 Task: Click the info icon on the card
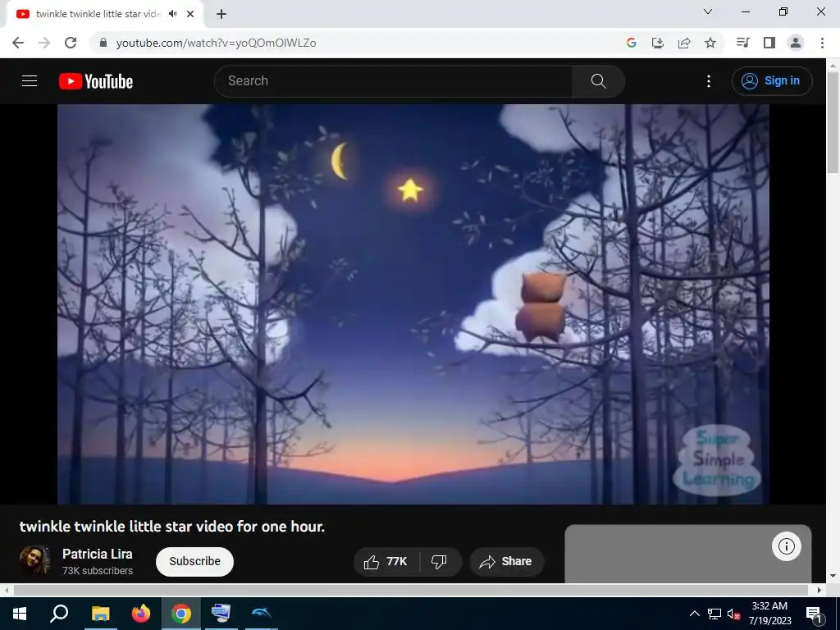(x=786, y=546)
